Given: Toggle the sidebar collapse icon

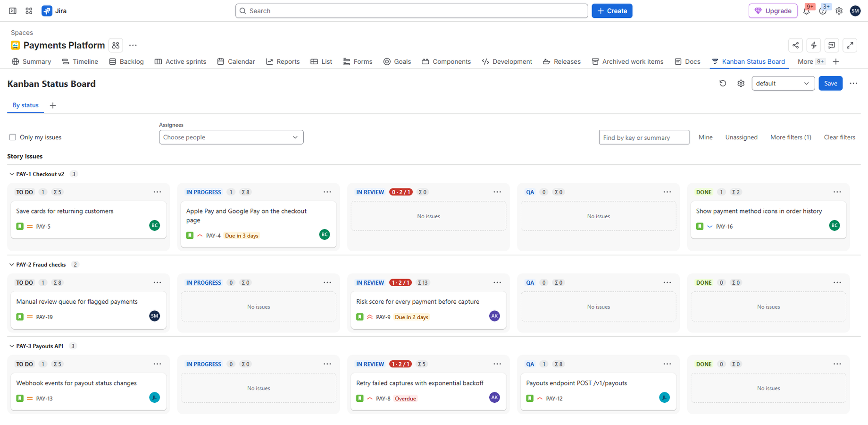Looking at the screenshot, I should coord(13,11).
